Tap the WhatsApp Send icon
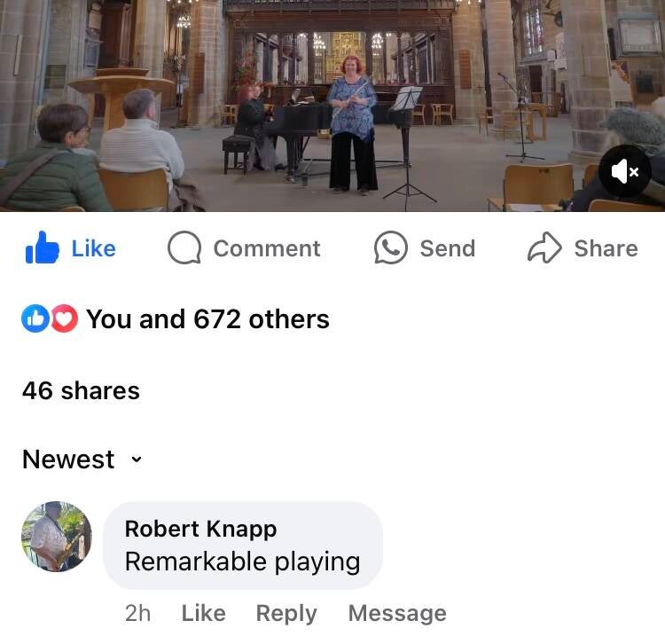Viewport: 665px width, 644px height. (391, 247)
